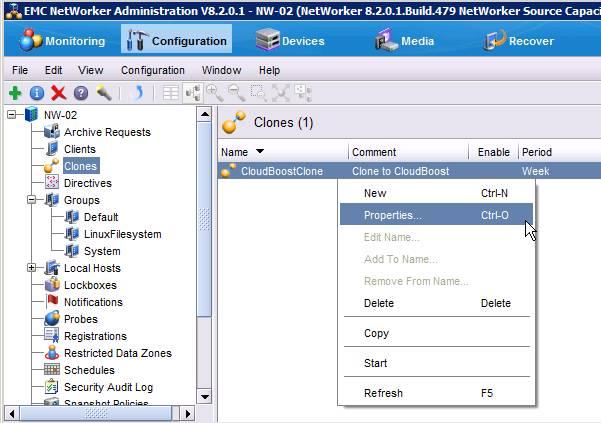Select Security Audit Log in the tree
Viewport: 601px width, 423px height.
point(108,387)
